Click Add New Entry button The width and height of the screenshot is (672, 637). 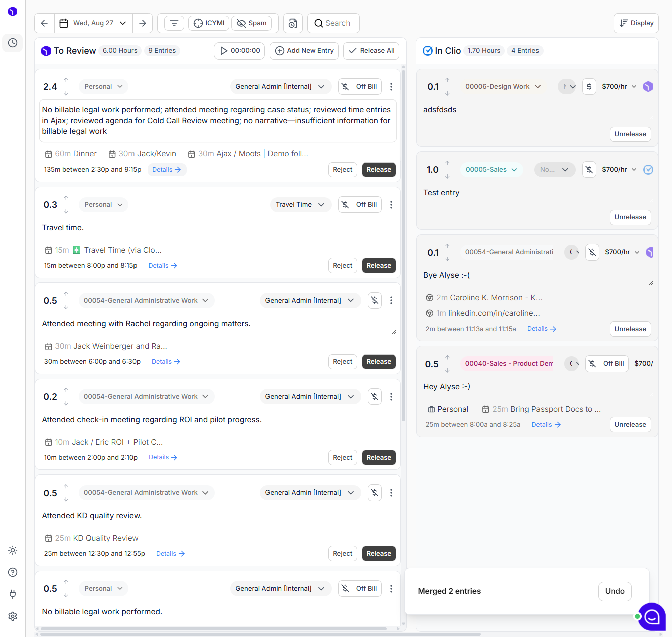[x=305, y=51]
